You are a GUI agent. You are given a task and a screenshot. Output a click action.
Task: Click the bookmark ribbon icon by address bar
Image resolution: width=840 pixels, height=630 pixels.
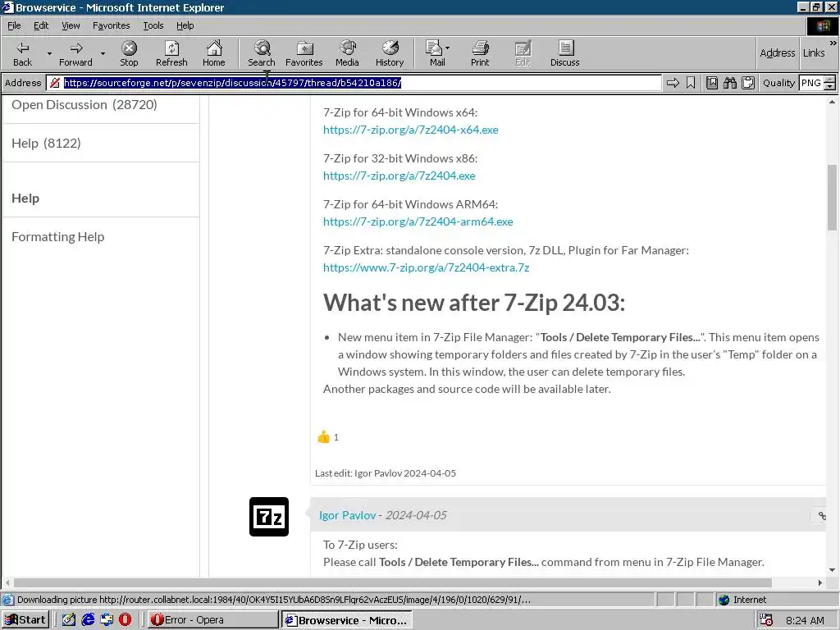click(x=691, y=83)
